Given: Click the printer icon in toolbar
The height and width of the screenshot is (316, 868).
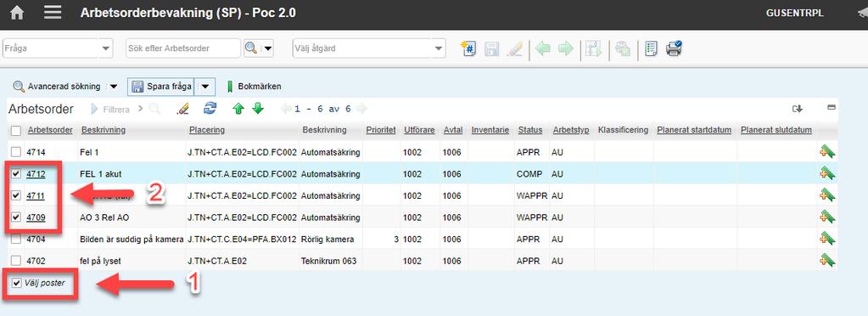Looking at the screenshot, I should pos(675,48).
